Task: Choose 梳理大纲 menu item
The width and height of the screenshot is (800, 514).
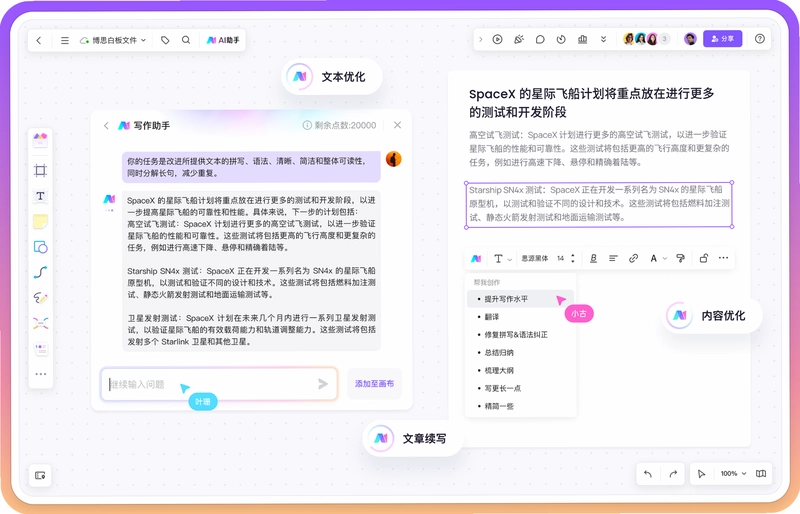Action: coord(520,371)
